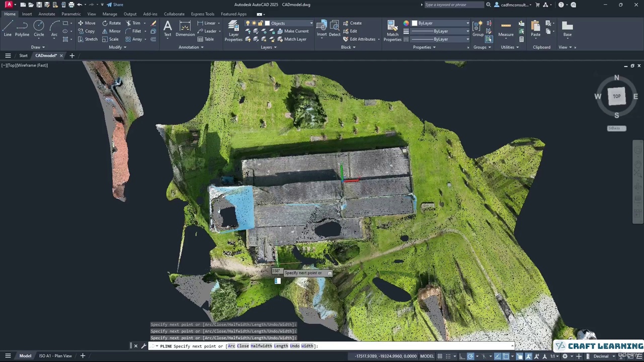Screen dimensions: 644x362
Task: Expand the Modify panel
Action: [x=117, y=47]
